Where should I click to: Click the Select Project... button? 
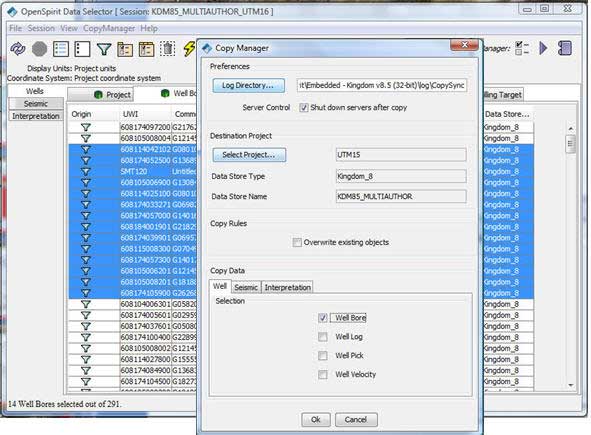point(249,155)
